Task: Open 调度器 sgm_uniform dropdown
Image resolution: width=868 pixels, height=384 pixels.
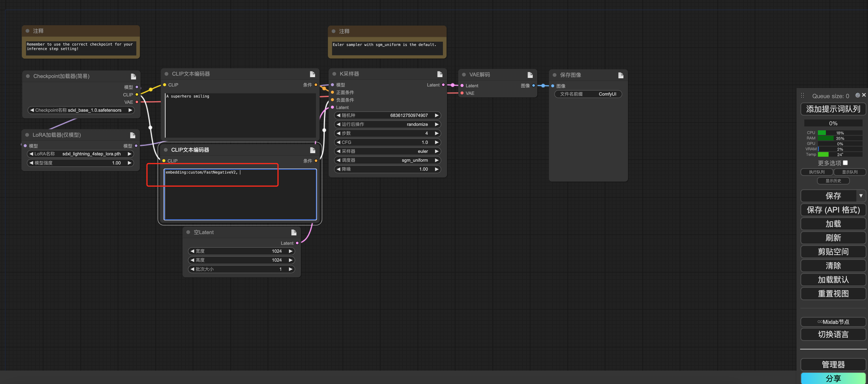Action: click(x=388, y=161)
